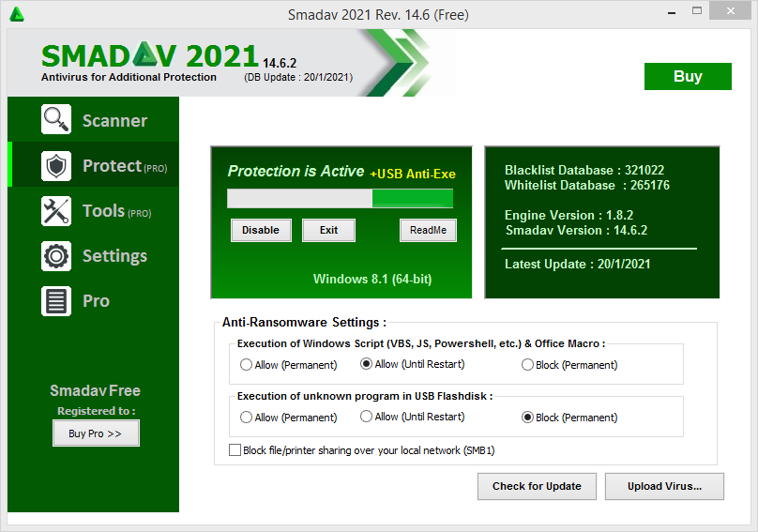
Task: Maximize the Smadav window
Action: (697, 10)
